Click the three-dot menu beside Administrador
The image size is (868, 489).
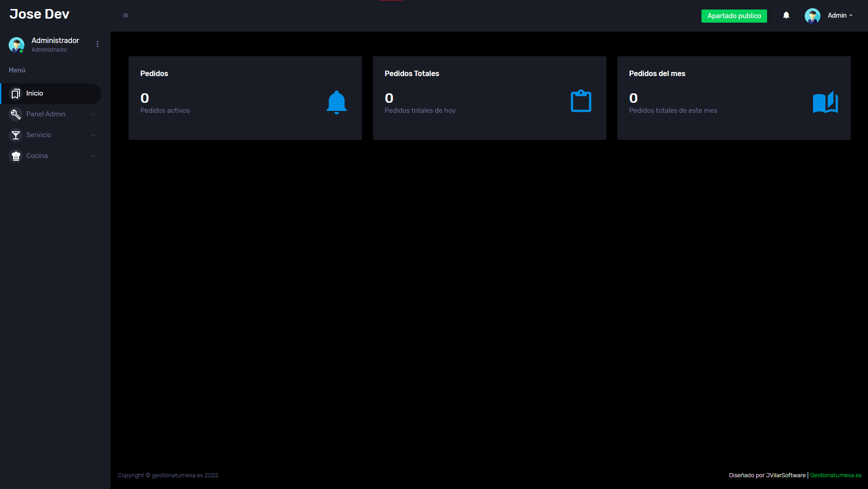pos(97,44)
